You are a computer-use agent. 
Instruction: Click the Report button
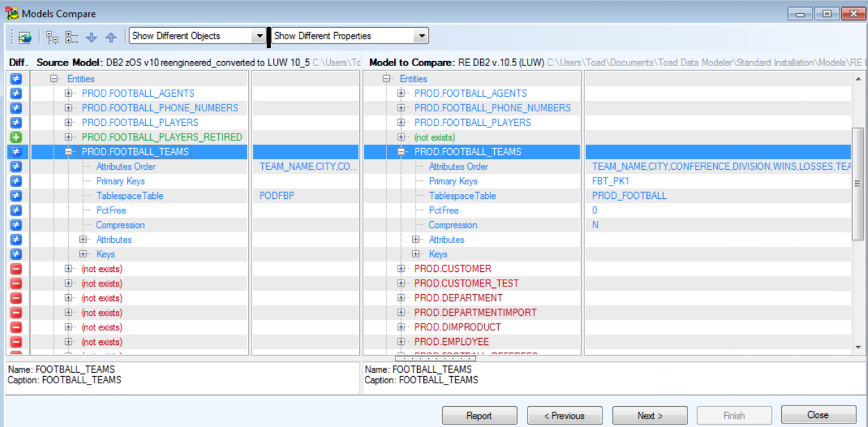click(x=480, y=416)
